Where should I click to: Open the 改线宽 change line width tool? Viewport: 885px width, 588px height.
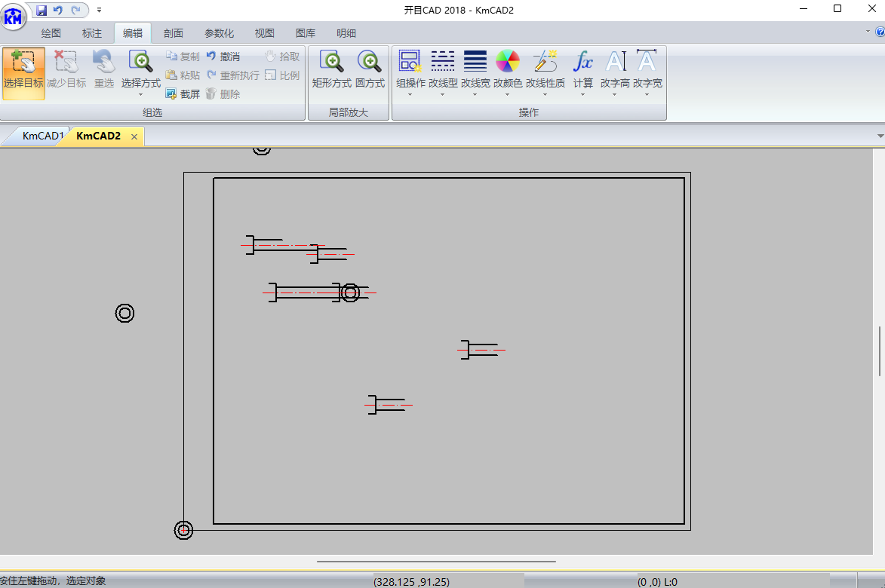pos(475,69)
